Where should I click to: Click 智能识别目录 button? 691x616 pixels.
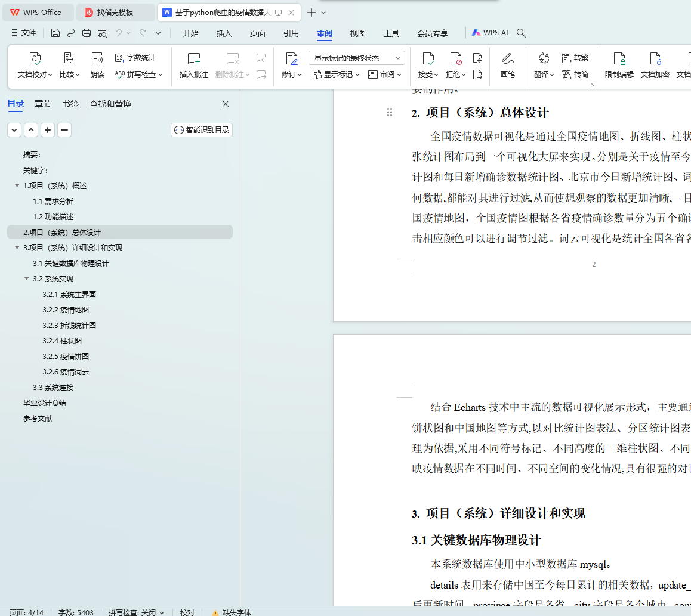[x=202, y=130]
